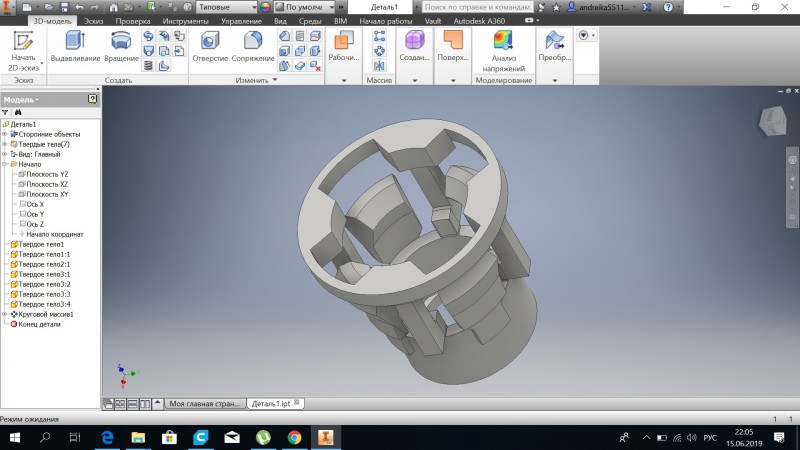800x450 pixels.
Task: Open the По умолч appearance dropdown
Action: point(304,7)
